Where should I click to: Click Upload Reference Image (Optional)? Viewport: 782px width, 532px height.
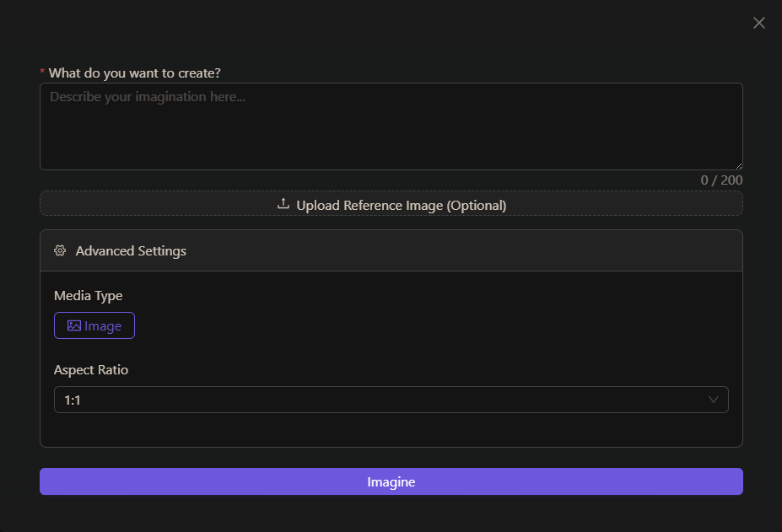click(x=391, y=203)
